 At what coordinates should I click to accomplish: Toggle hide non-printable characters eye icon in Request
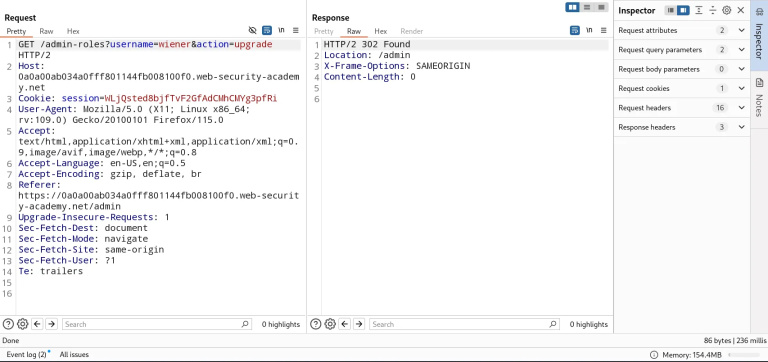click(253, 30)
